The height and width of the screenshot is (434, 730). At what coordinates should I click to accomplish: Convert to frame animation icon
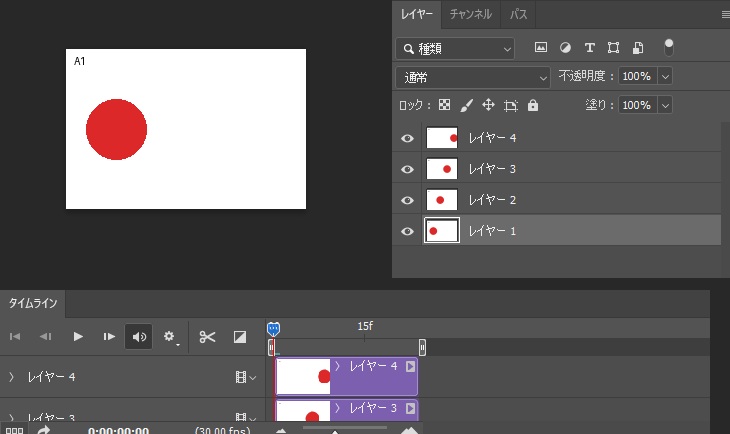14,430
